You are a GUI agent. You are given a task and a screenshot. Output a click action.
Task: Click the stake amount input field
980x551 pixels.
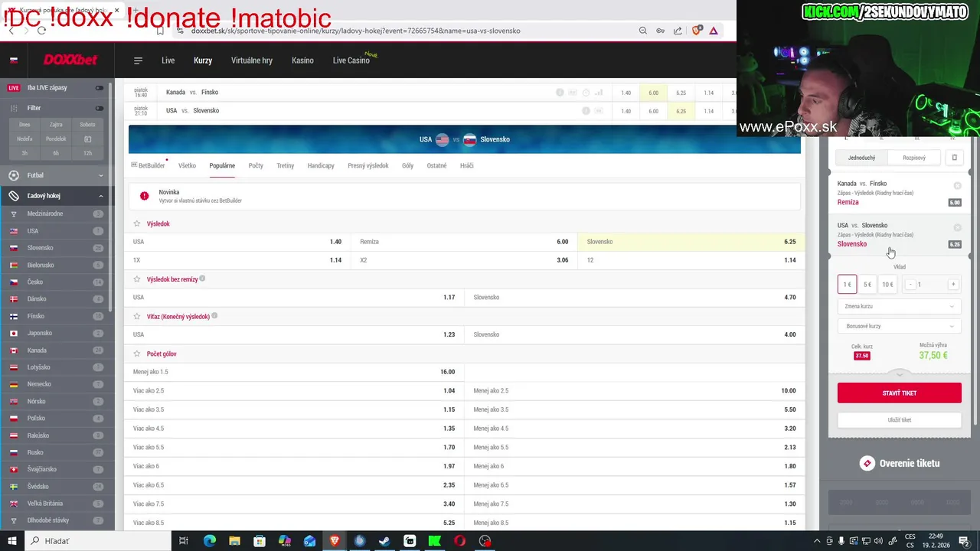click(932, 285)
